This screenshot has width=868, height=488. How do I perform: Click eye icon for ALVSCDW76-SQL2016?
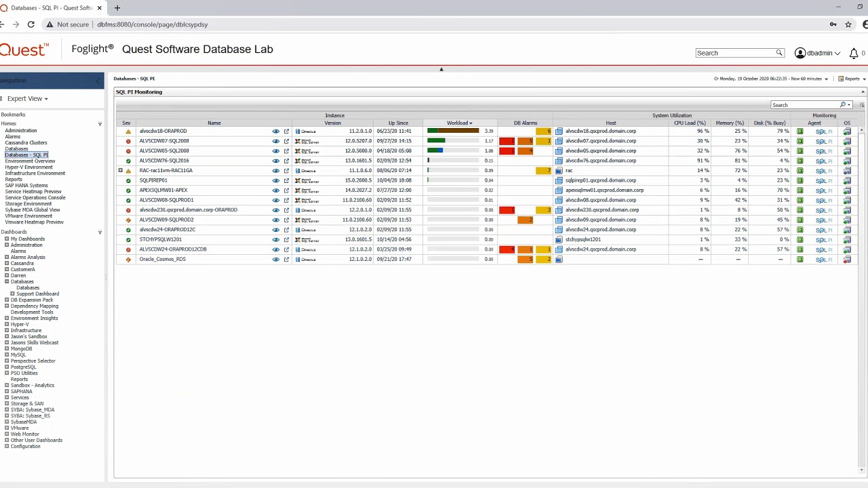pos(276,161)
